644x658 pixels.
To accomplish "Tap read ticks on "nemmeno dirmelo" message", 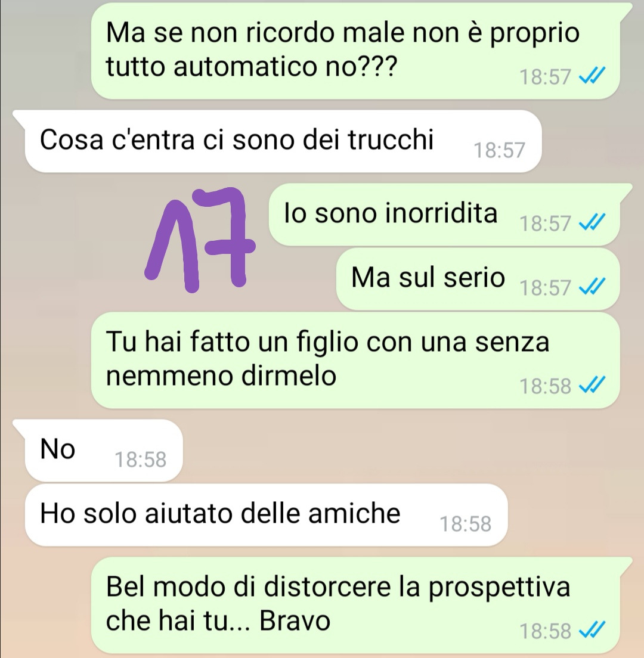I will coord(592,385).
